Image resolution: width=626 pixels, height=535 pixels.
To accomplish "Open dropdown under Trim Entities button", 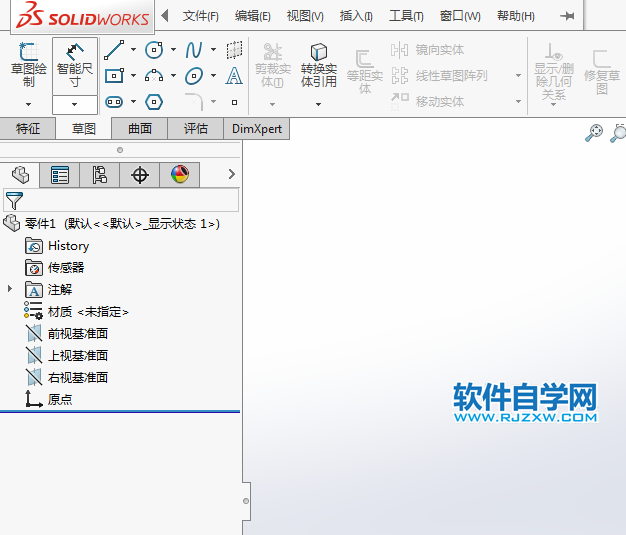I will tap(272, 105).
